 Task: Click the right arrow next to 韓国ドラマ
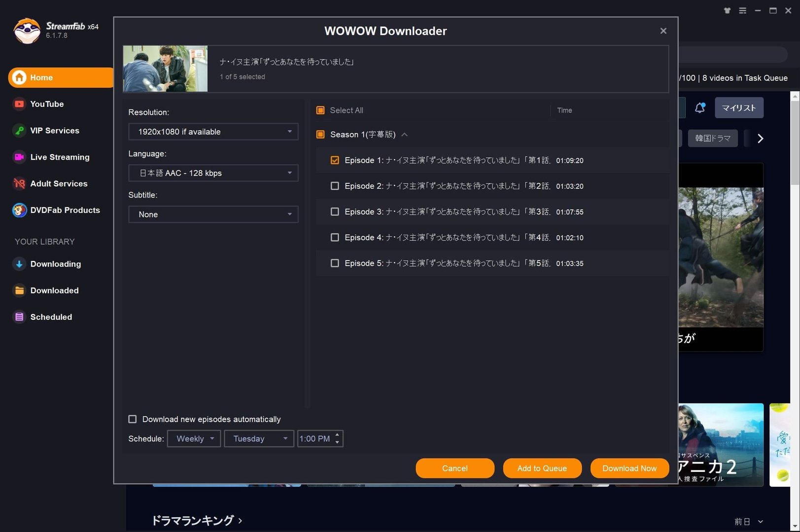coord(760,138)
